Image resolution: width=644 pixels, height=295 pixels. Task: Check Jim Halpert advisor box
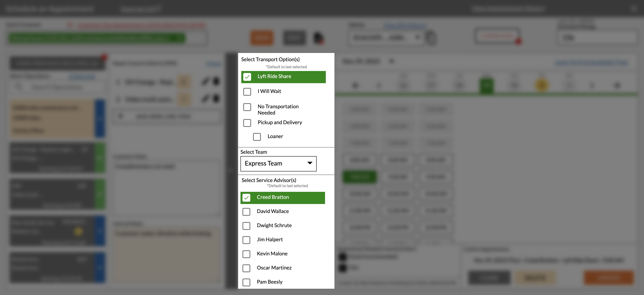pyautogui.click(x=246, y=240)
